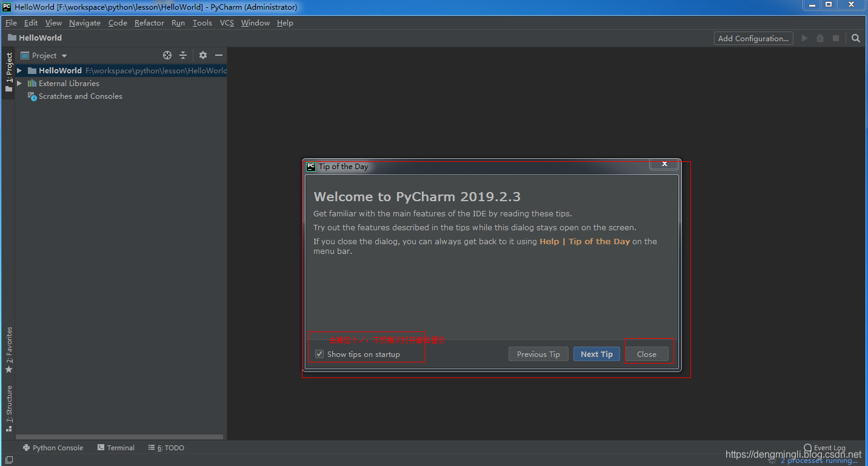Open the VCS menu
The height and width of the screenshot is (466, 868).
227,23
